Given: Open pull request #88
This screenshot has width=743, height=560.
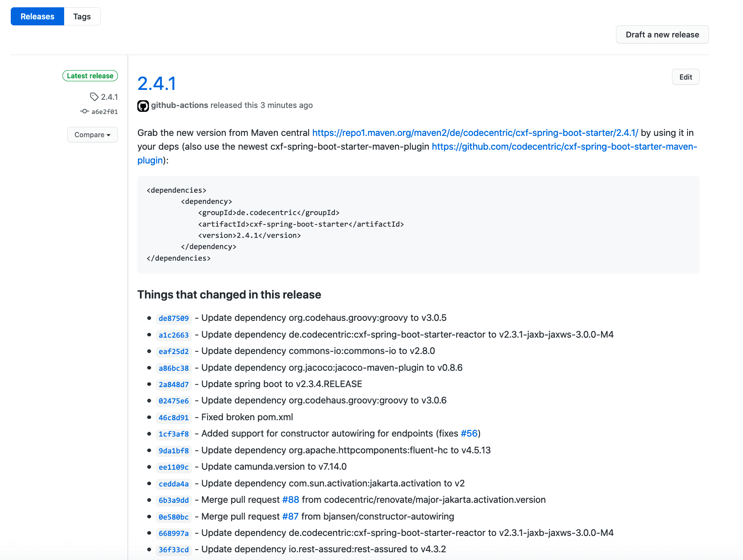Looking at the screenshot, I should pos(291,500).
